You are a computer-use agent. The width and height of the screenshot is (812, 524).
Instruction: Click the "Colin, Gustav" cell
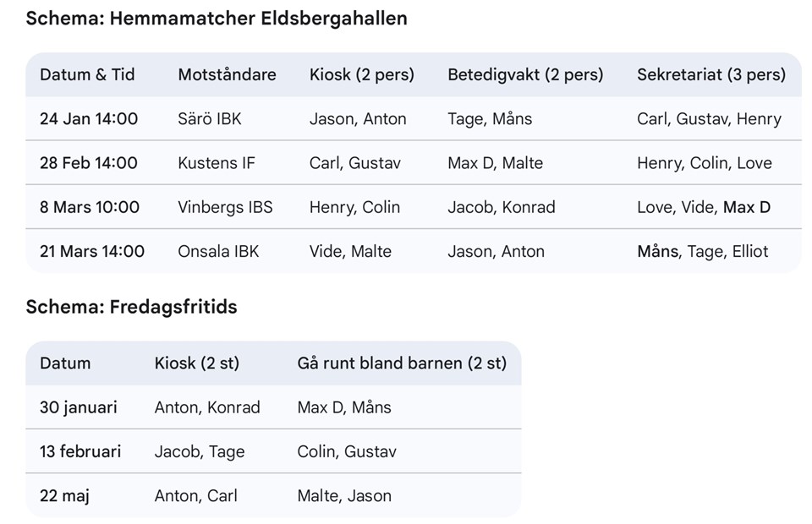347,451
